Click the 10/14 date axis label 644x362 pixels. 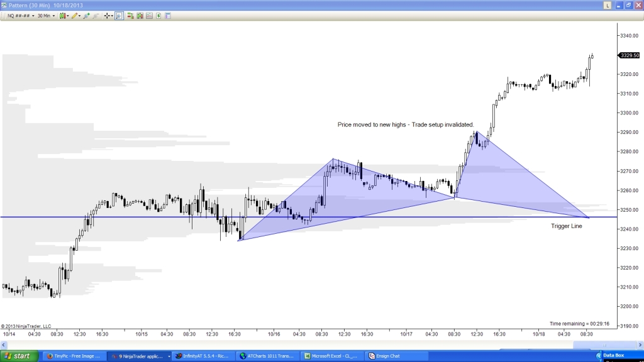click(9, 334)
